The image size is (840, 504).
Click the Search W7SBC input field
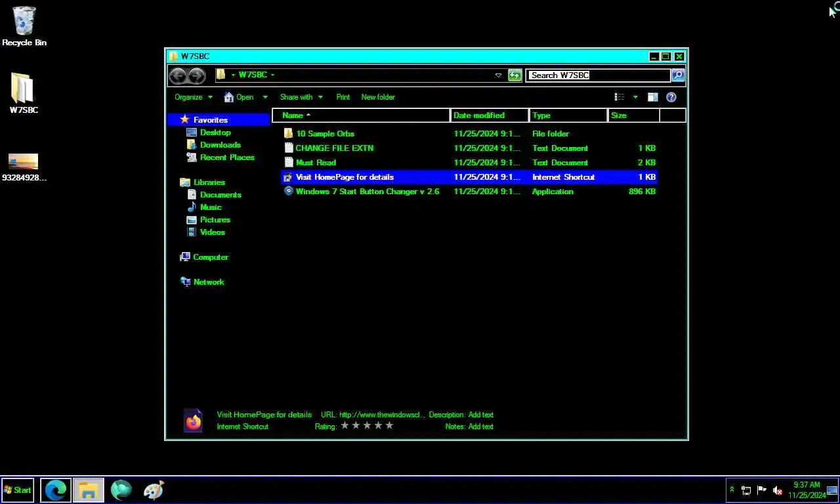(x=599, y=75)
